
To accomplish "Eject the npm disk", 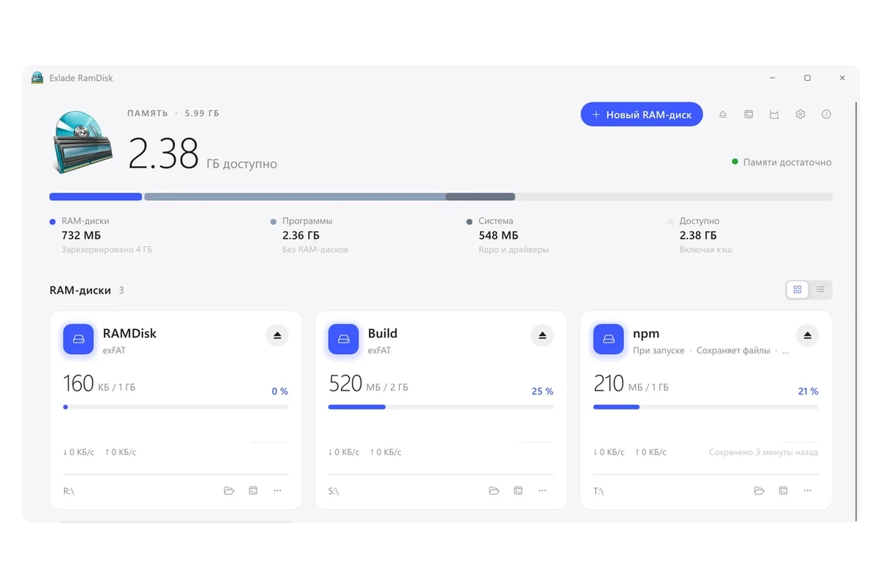I will tap(808, 335).
